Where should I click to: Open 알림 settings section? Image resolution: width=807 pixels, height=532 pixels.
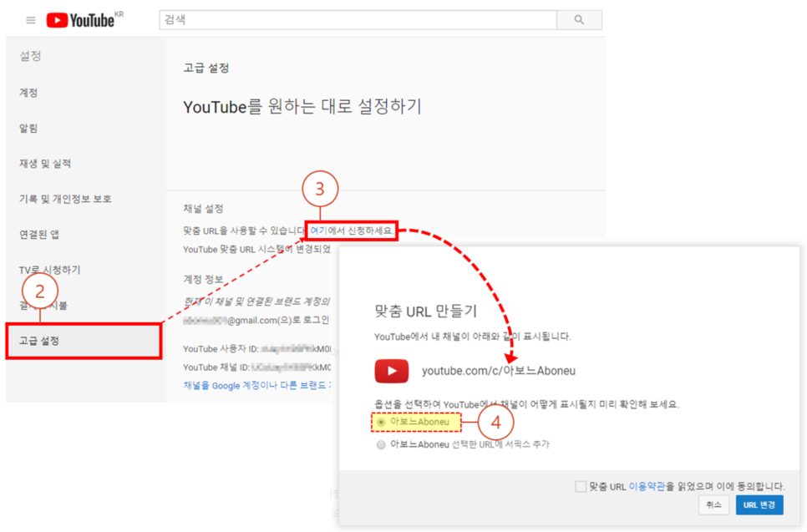point(28,128)
